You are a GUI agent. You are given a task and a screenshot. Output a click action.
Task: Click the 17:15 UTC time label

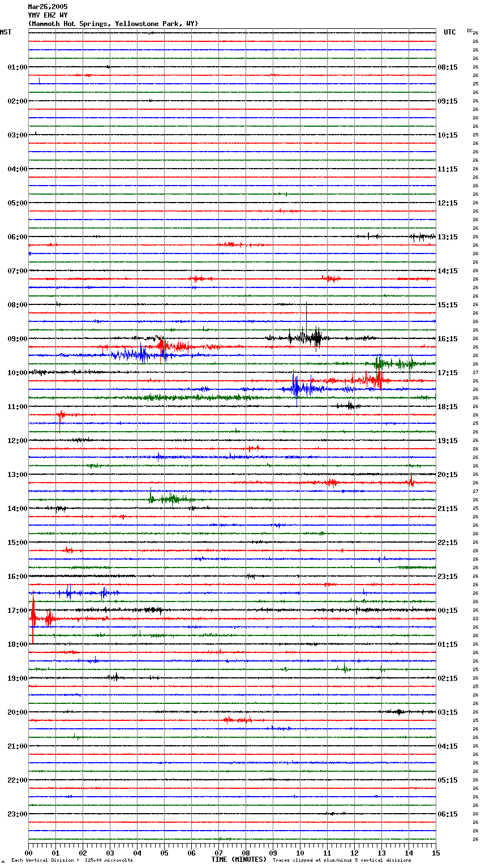tap(448, 373)
